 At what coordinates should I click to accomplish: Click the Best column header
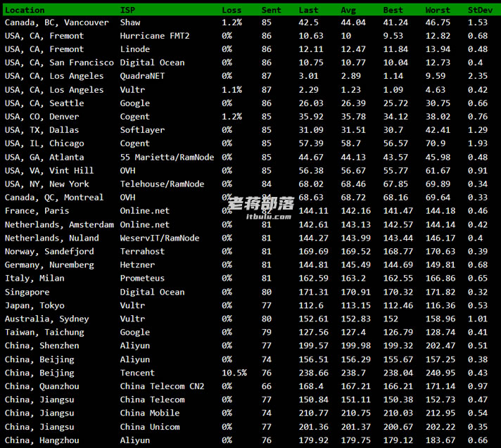click(x=393, y=11)
